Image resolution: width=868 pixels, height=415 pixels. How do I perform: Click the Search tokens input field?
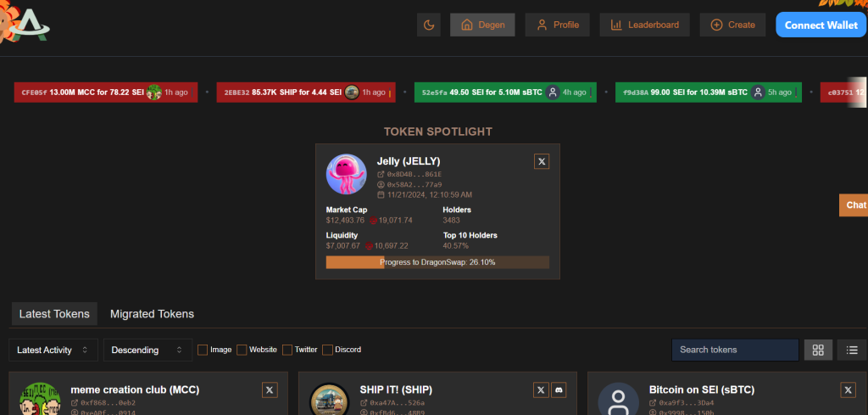point(734,350)
